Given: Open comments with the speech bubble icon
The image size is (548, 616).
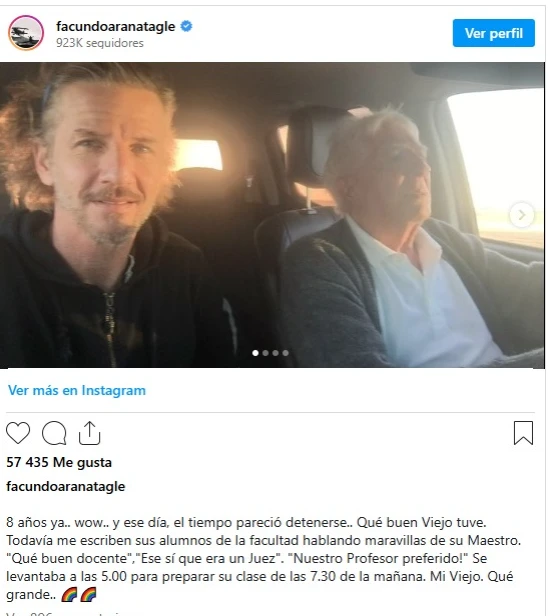Looking at the screenshot, I should [x=54, y=433].
